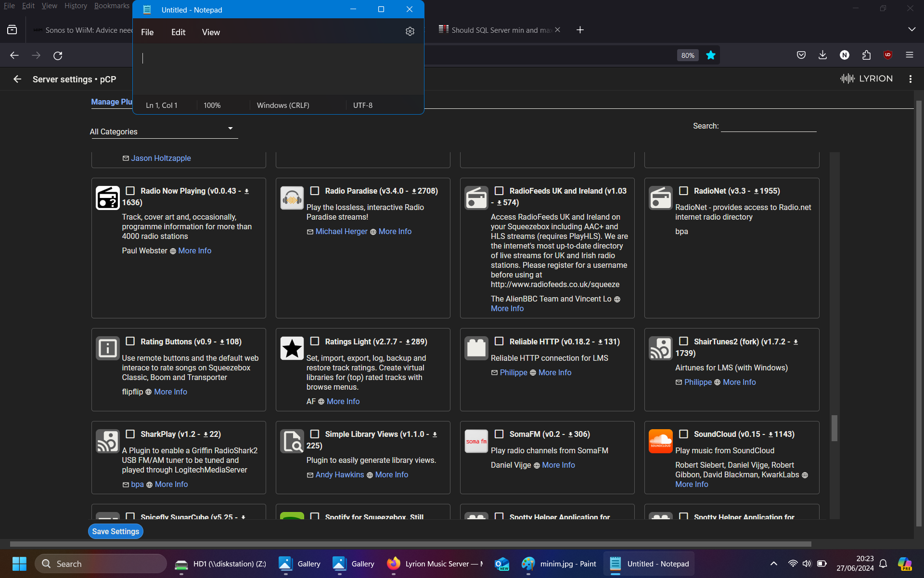Open Paint minim.jpg from the taskbar

[x=559, y=564]
